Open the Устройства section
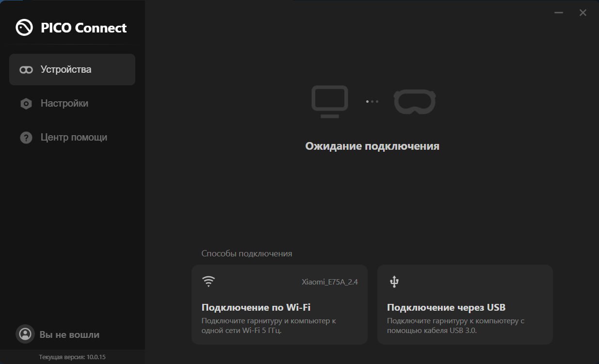This screenshot has height=364, width=599. 66,70
